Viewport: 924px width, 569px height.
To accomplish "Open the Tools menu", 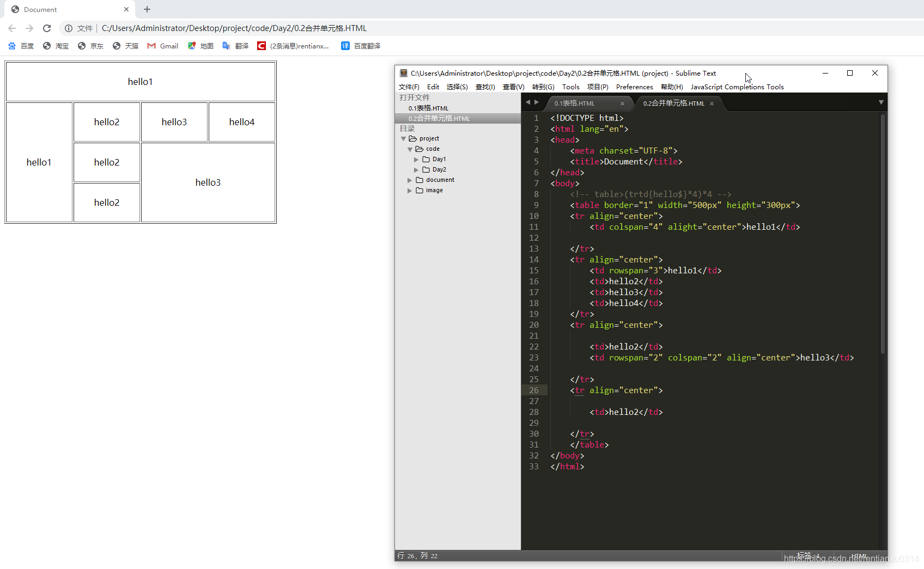I will pos(570,87).
